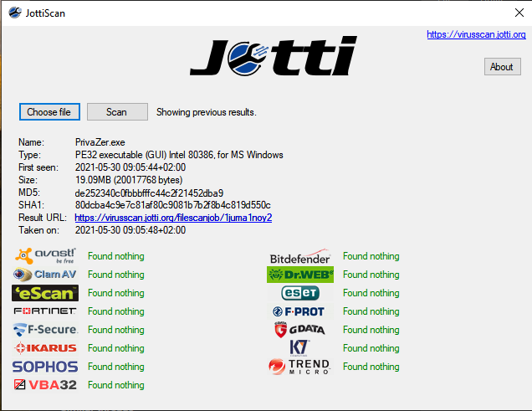Open the About dialog
Viewport: 532px width, 411px height.
pyautogui.click(x=502, y=67)
